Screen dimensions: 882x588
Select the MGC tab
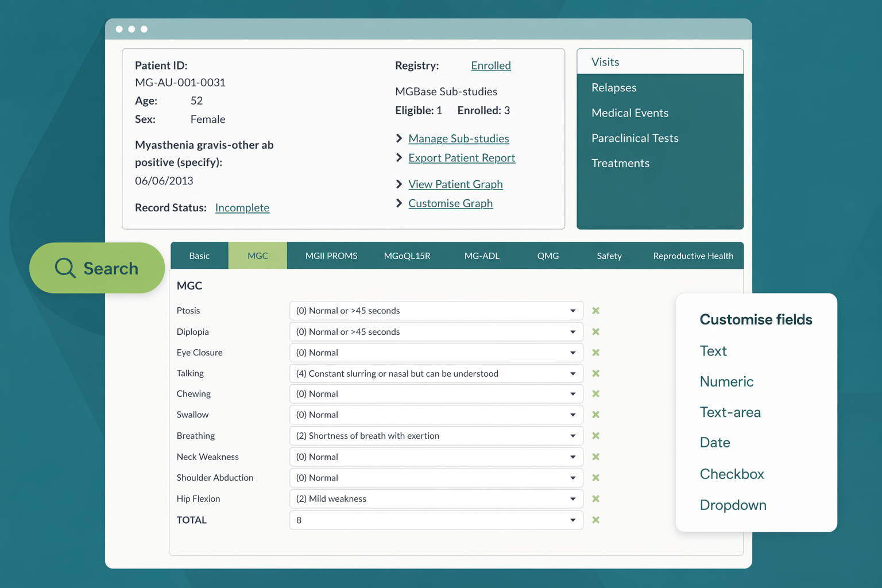(x=258, y=256)
